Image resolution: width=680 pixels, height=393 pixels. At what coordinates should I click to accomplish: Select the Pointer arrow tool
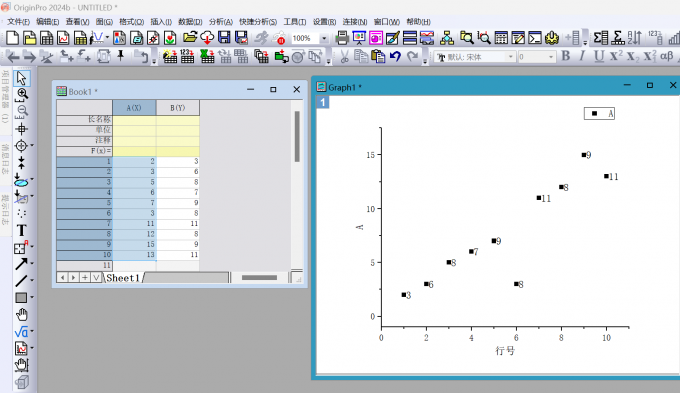click(22, 78)
